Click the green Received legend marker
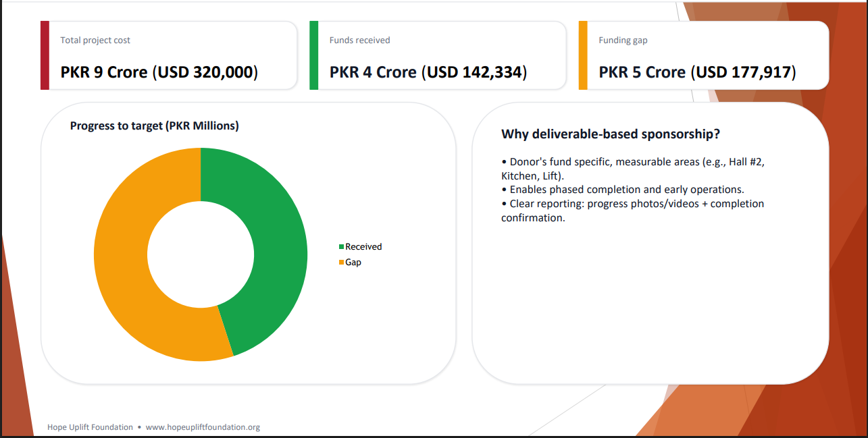This screenshot has width=868, height=438. 342,247
